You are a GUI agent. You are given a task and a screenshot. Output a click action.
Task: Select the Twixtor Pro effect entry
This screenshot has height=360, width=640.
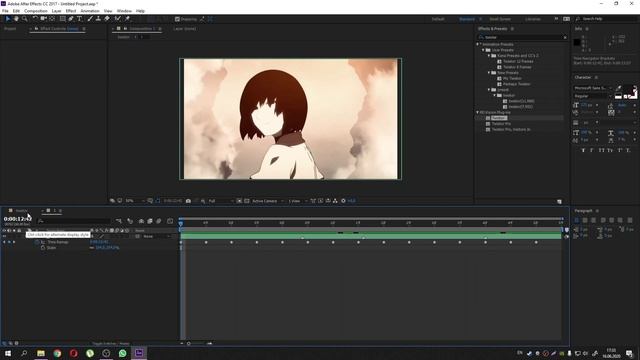point(501,124)
